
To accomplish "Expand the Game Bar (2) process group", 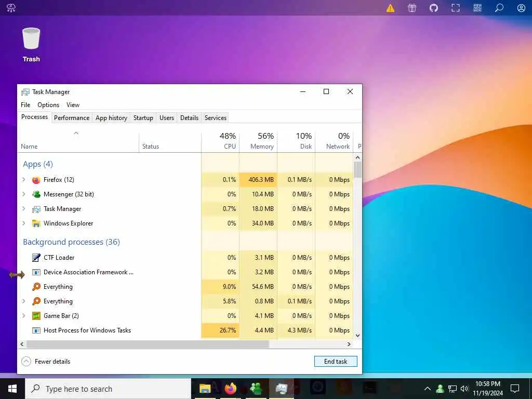I will (24, 315).
